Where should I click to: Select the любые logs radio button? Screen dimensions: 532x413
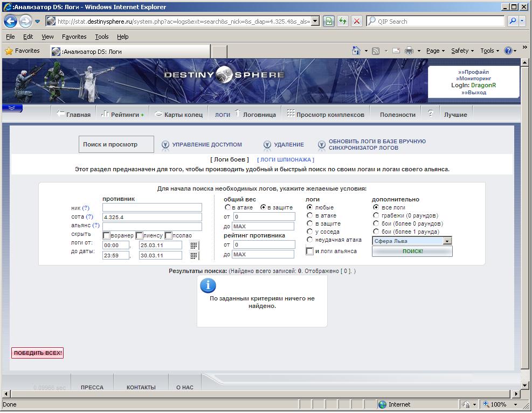(309, 207)
